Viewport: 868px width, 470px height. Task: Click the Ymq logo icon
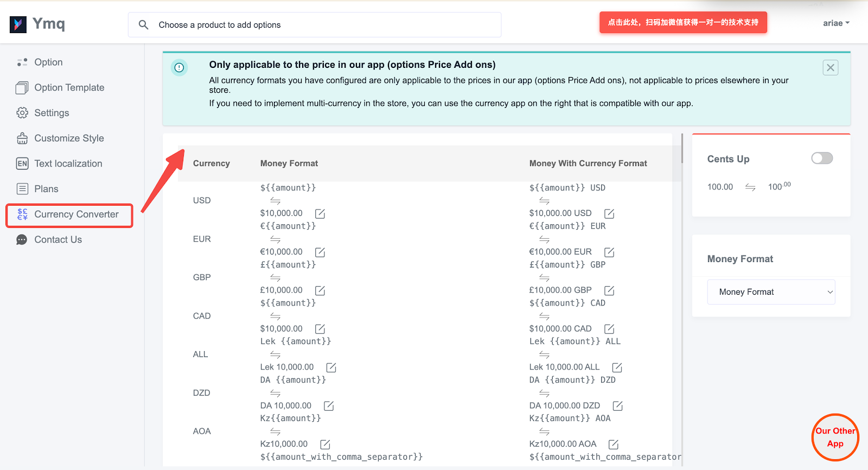(x=18, y=24)
